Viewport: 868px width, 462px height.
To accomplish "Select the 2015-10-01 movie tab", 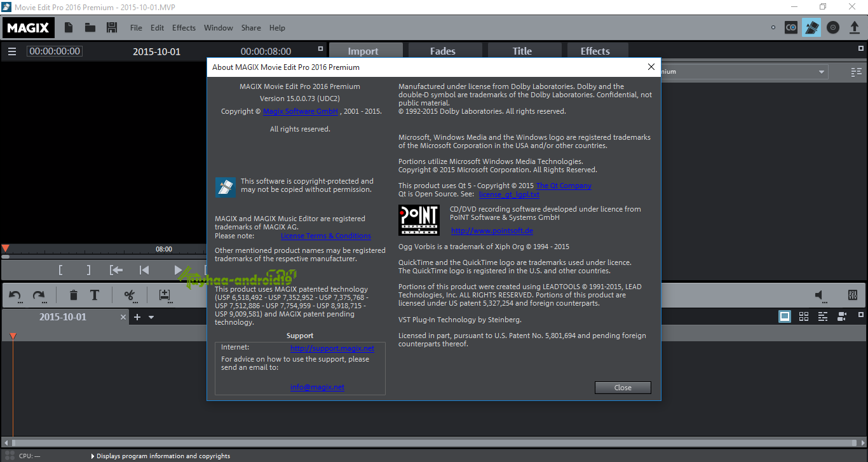I will [x=62, y=316].
